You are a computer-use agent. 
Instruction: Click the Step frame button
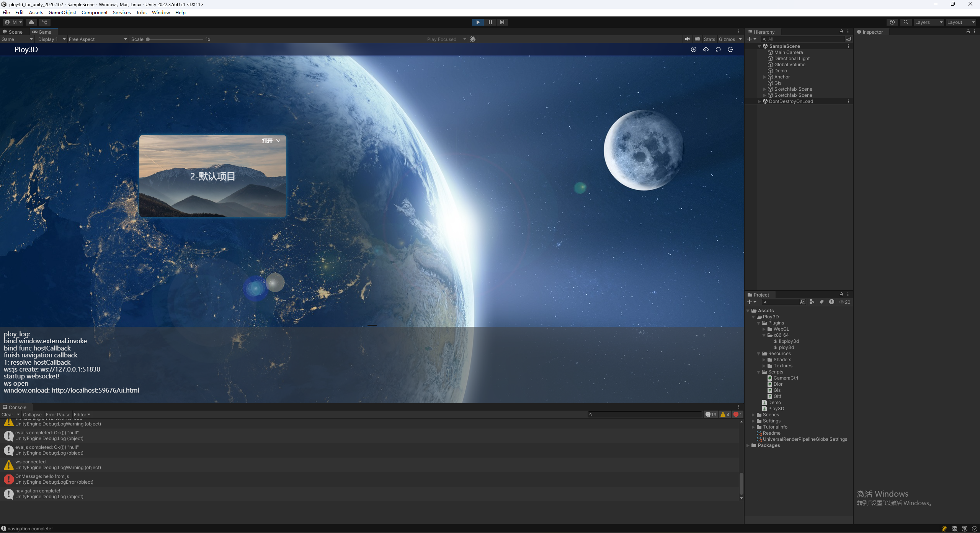(x=502, y=22)
